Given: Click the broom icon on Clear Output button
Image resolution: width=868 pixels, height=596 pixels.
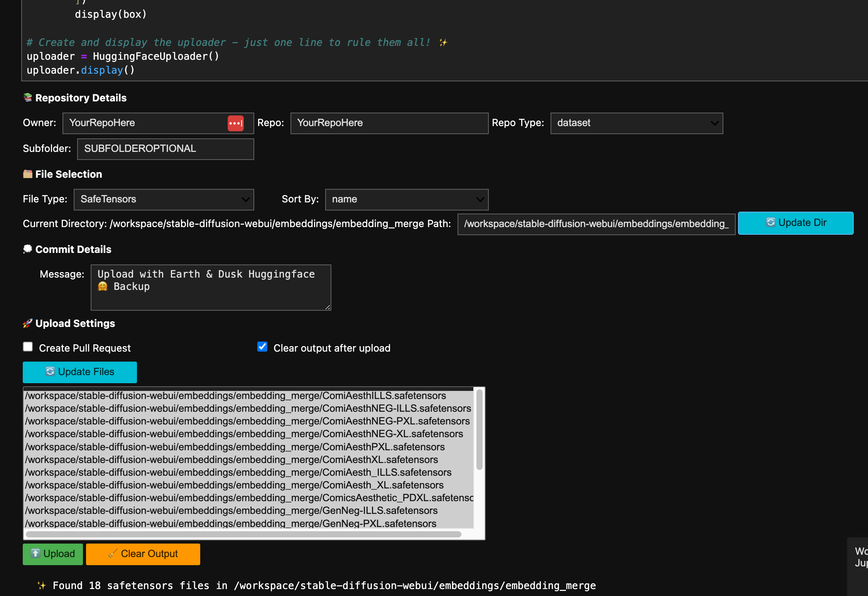Looking at the screenshot, I should [113, 553].
